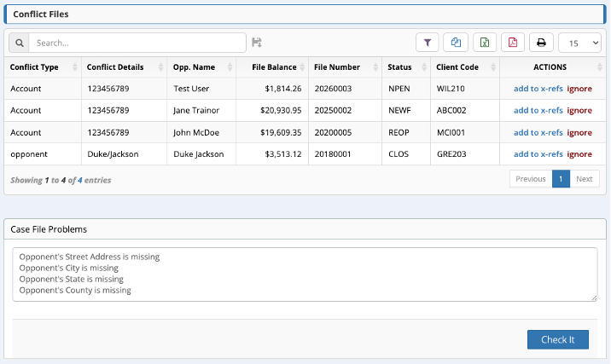This screenshot has width=611, height=364.
Task: Open the 15 entries per page dropdown
Action: pos(579,43)
